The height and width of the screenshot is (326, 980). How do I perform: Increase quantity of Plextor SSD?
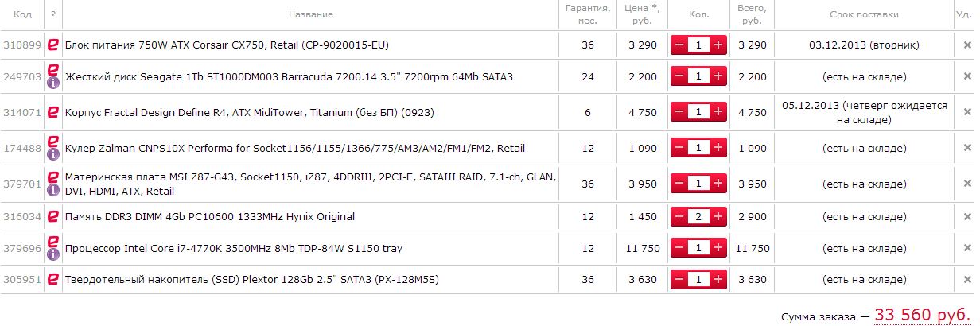pyautogui.click(x=718, y=279)
